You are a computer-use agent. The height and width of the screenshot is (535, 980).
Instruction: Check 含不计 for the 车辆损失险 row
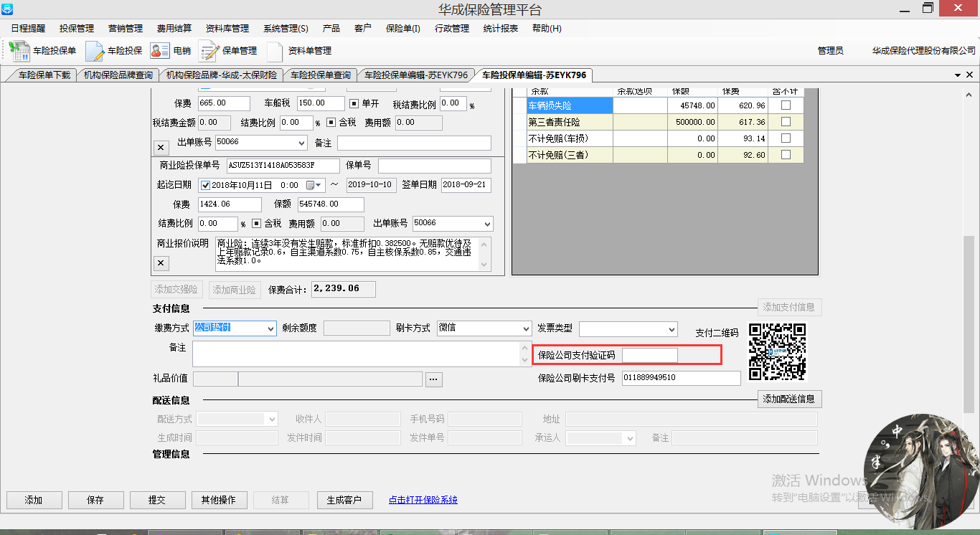[786, 105]
